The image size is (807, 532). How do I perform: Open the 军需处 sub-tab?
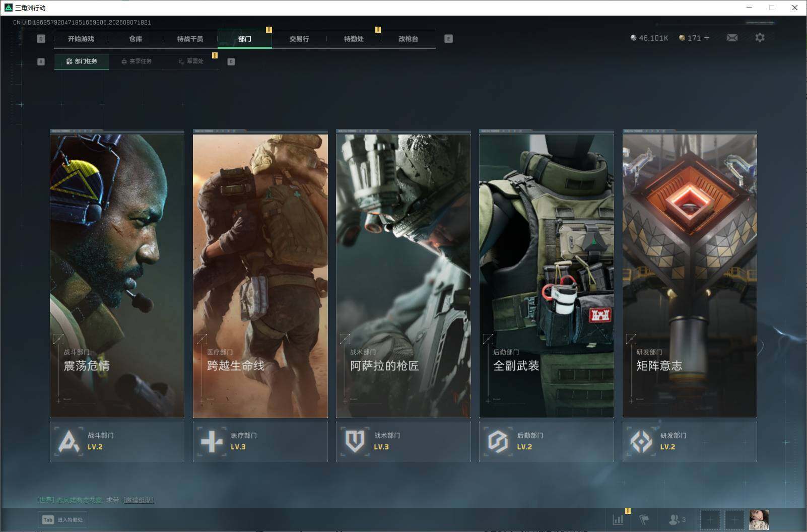[x=191, y=61]
